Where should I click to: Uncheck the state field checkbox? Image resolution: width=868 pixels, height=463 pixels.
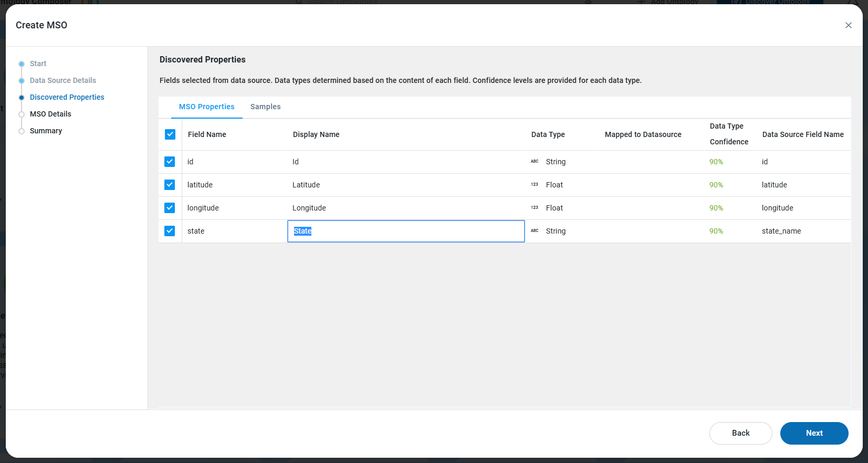point(170,231)
